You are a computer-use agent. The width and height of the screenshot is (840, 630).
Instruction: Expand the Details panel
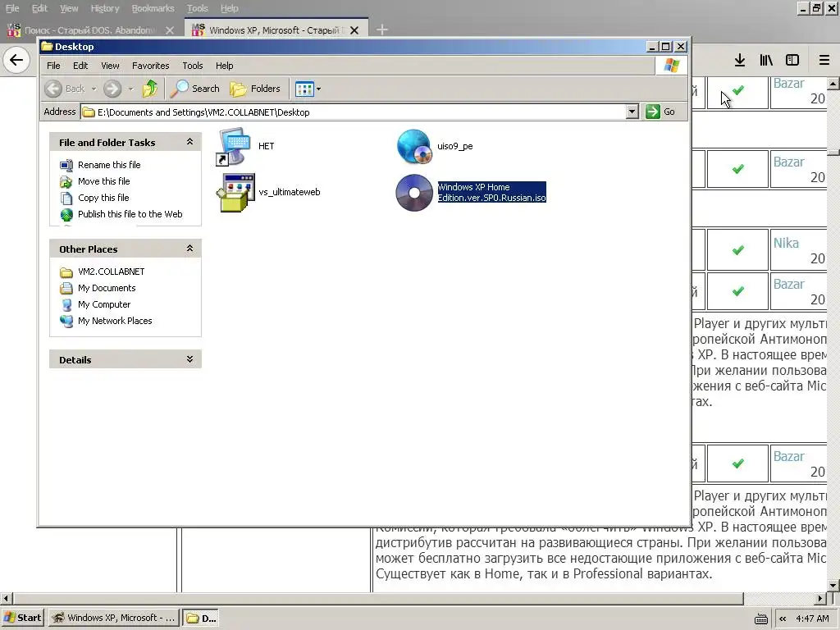(189, 359)
